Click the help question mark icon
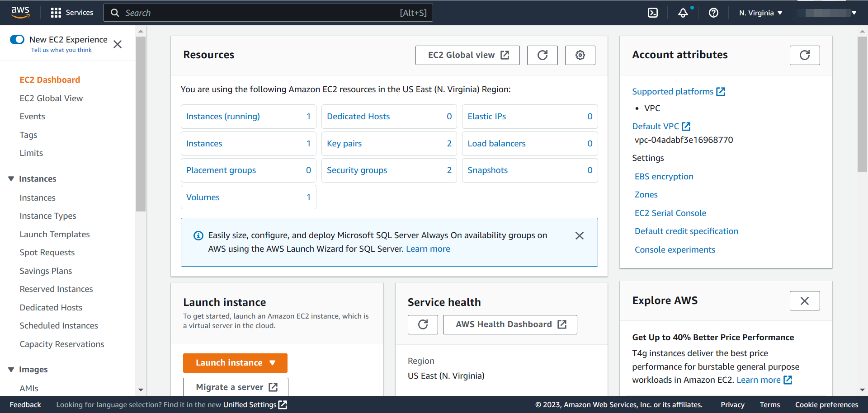868x413 pixels. click(x=713, y=13)
